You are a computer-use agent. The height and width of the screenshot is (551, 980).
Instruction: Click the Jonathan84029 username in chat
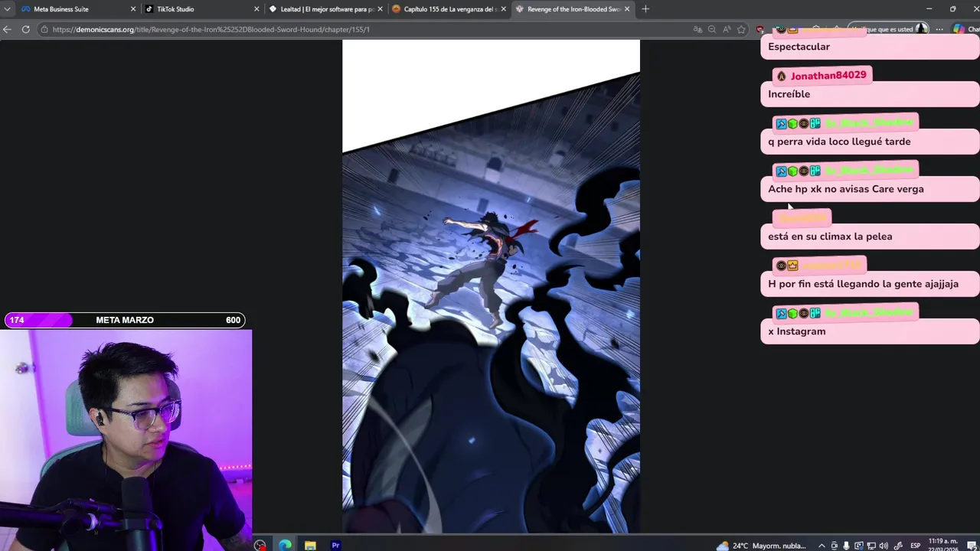(828, 75)
